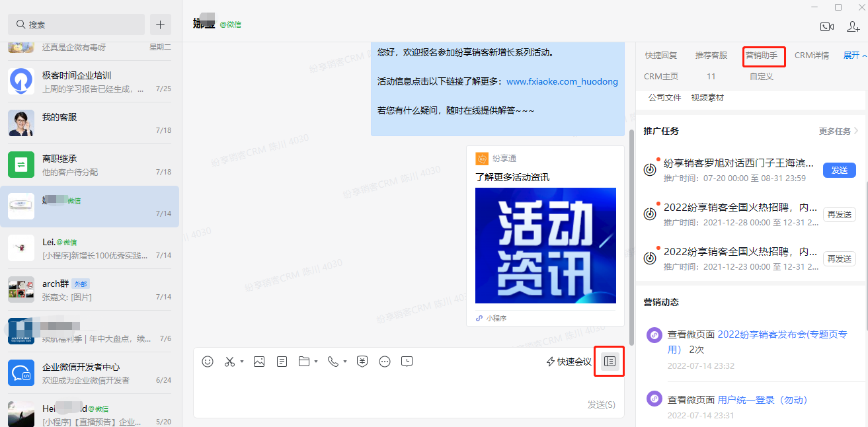
Task: Select the tab labeled 11
Action: [711, 77]
